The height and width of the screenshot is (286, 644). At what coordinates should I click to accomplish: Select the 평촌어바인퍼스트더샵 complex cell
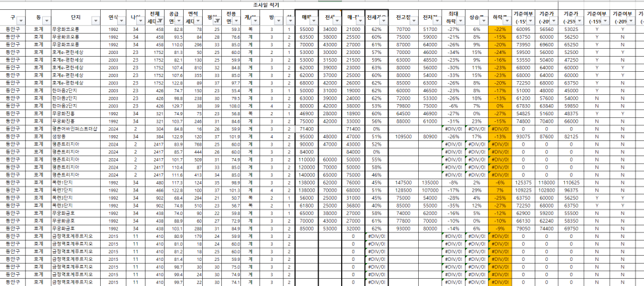click(76, 129)
